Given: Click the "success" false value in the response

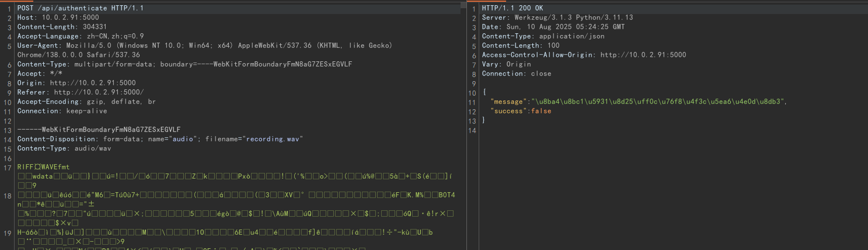Looking at the screenshot, I should pyautogui.click(x=541, y=111).
